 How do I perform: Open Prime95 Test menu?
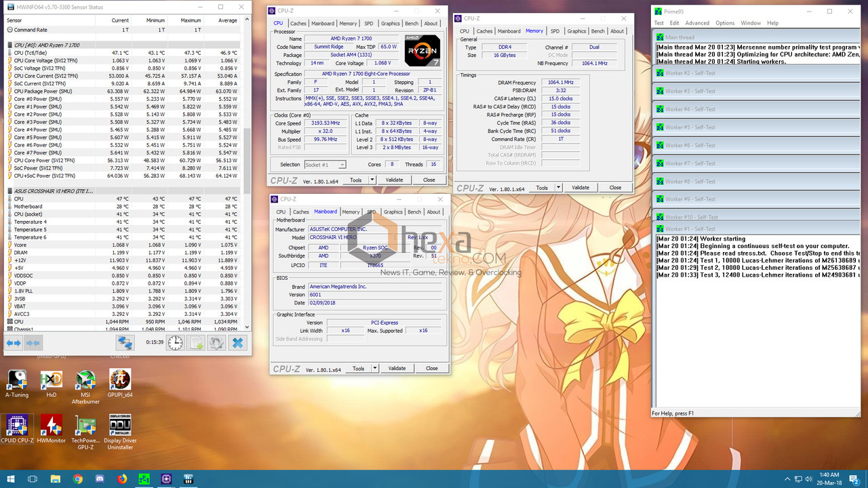[659, 23]
